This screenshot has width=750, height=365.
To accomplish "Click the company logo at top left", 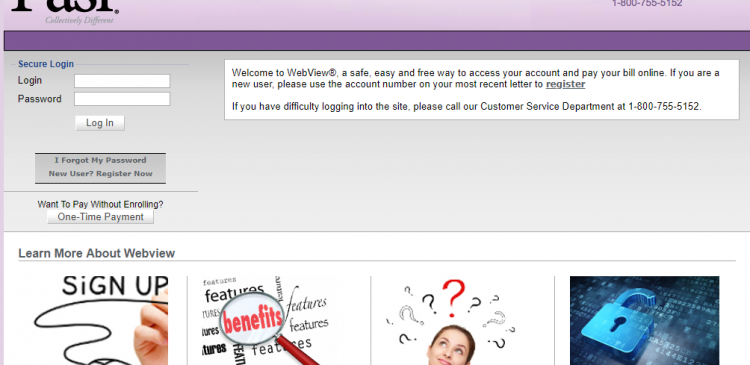I will tap(65, 12).
